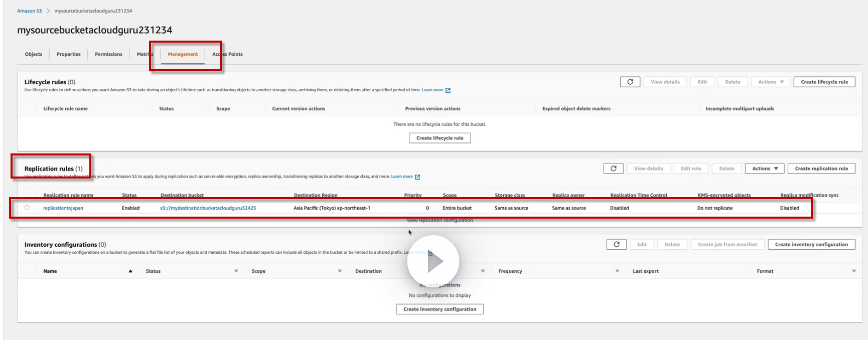Click View replication configuration link
Screen dimensions: 868x340
point(440,220)
